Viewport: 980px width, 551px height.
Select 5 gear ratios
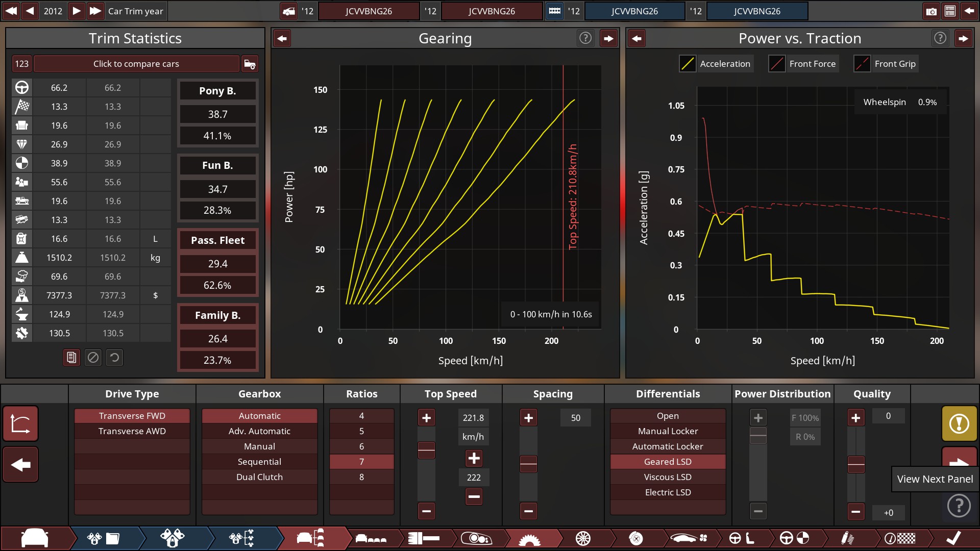362,431
